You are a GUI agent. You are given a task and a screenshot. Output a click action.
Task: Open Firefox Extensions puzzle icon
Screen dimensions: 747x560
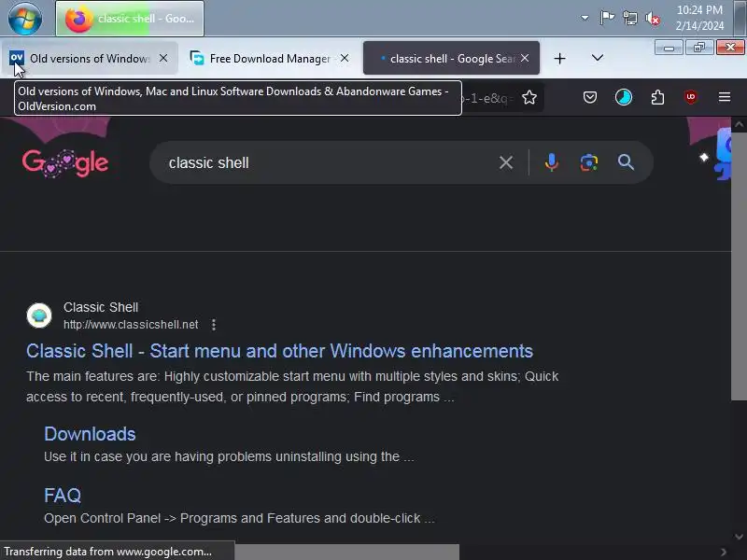[657, 98]
